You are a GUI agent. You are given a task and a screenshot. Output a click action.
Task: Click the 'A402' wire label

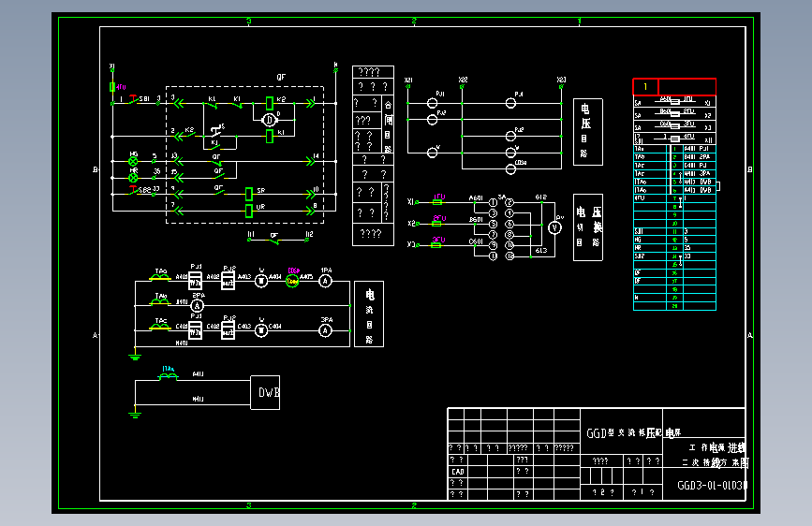[213, 277]
